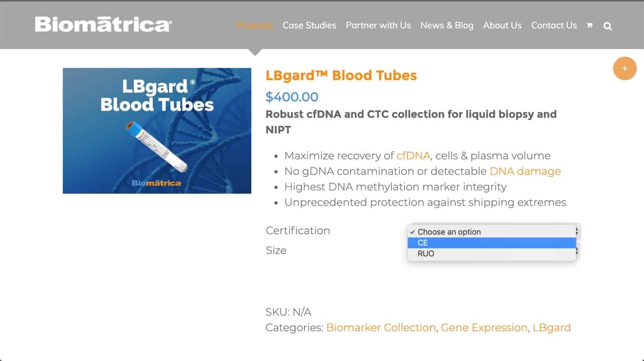The height and width of the screenshot is (361, 644).
Task: Go to Partner with Us page
Action: click(378, 25)
